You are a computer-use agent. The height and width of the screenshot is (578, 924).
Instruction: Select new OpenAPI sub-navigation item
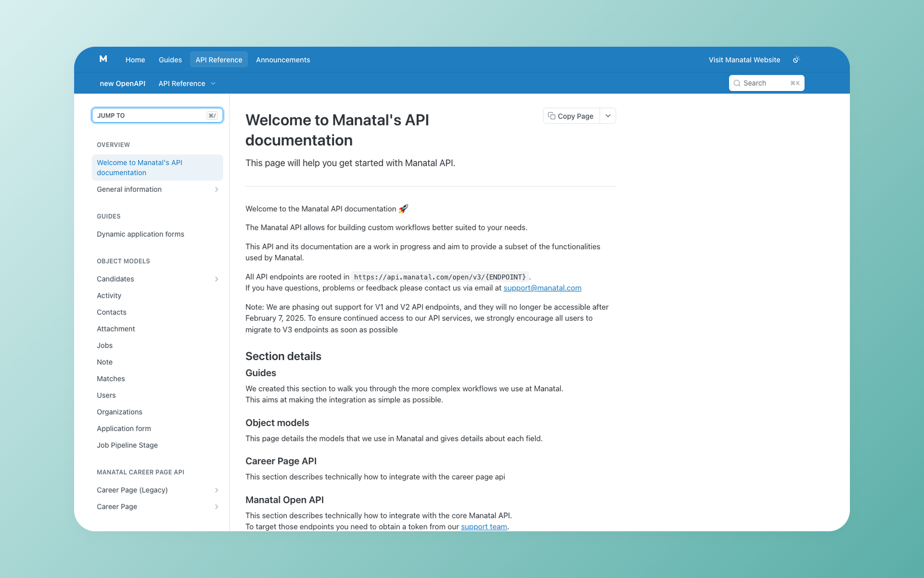click(122, 83)
